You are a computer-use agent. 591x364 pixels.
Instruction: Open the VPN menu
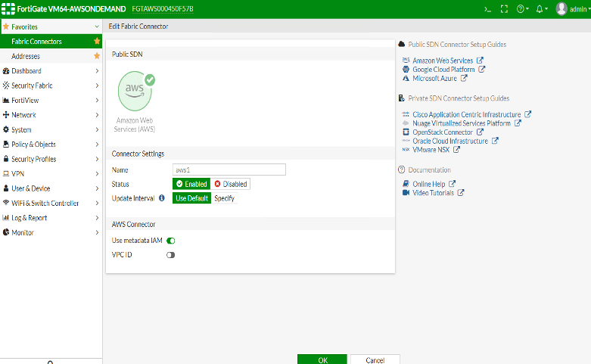(51, 174)
